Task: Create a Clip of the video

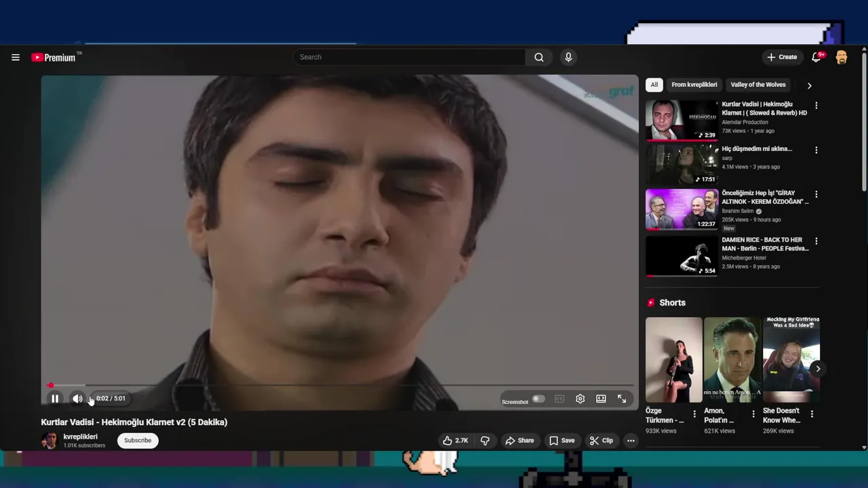Action: (x=601, y=441)
